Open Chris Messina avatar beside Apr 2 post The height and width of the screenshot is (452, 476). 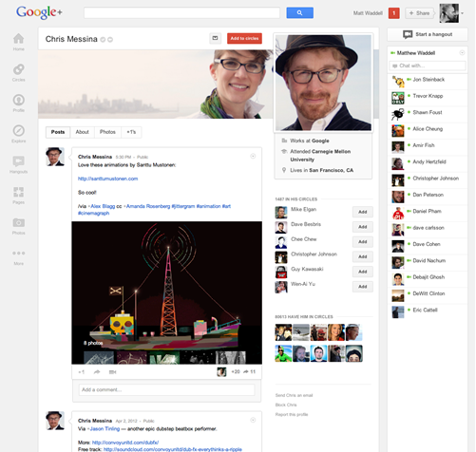pyautogui.click(x=55, y=421)
